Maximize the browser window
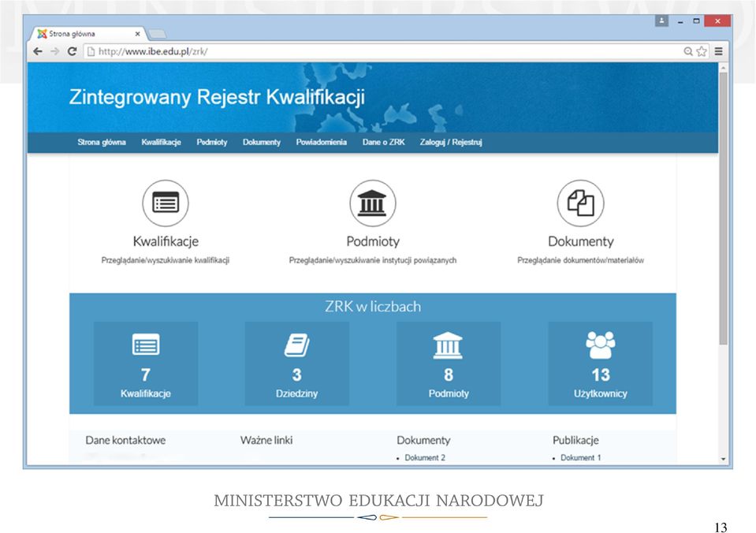 point(696,20)
